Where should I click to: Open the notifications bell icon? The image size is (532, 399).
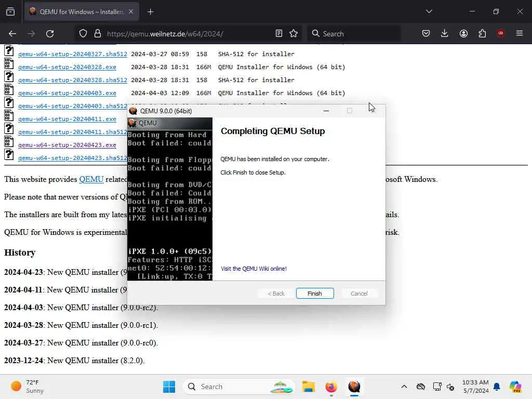click(x=497, y=387)
